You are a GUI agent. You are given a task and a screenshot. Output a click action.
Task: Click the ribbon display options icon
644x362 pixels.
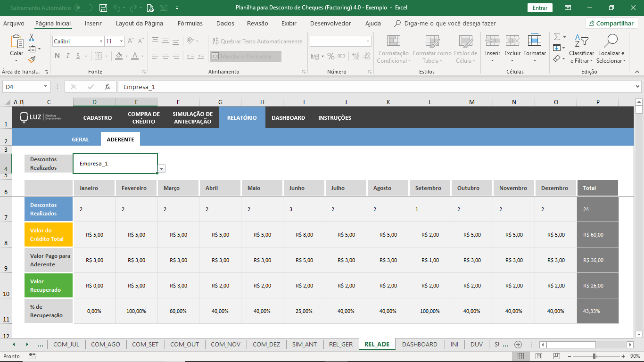tap(568, 8)
